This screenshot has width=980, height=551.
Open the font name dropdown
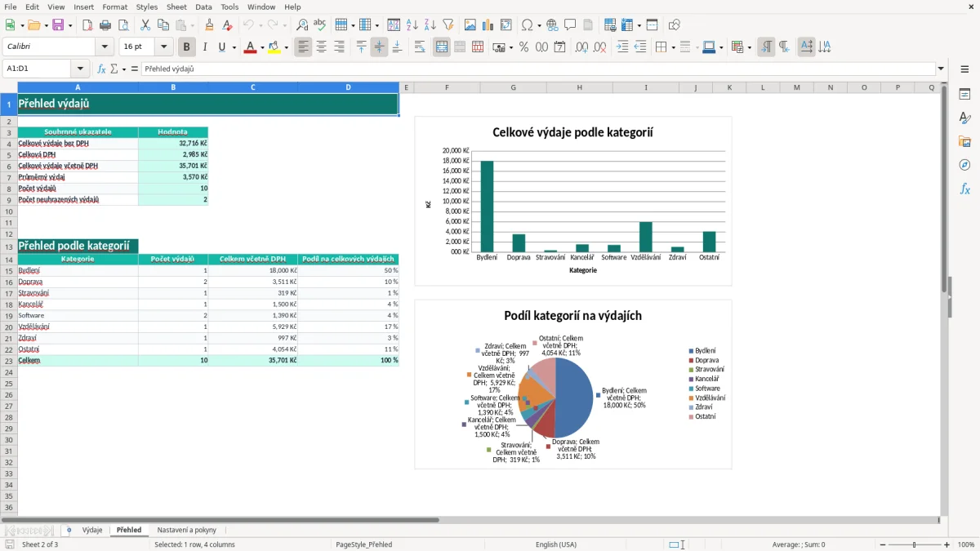pyautogui.click(x=105, y=47)
